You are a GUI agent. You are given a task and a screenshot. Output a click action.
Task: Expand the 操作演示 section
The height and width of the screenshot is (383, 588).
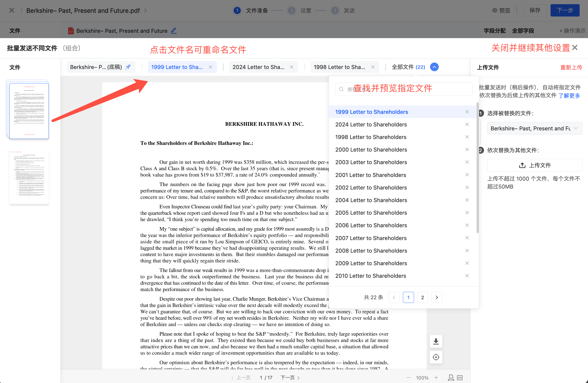click(573, 31)
